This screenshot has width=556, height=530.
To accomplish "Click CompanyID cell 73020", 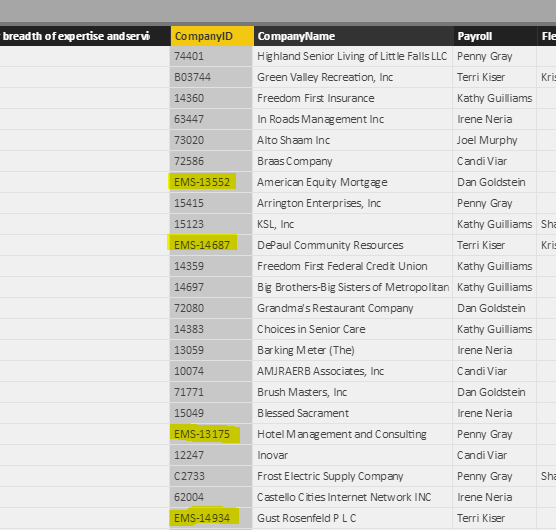I will click(x=211, y=140).
